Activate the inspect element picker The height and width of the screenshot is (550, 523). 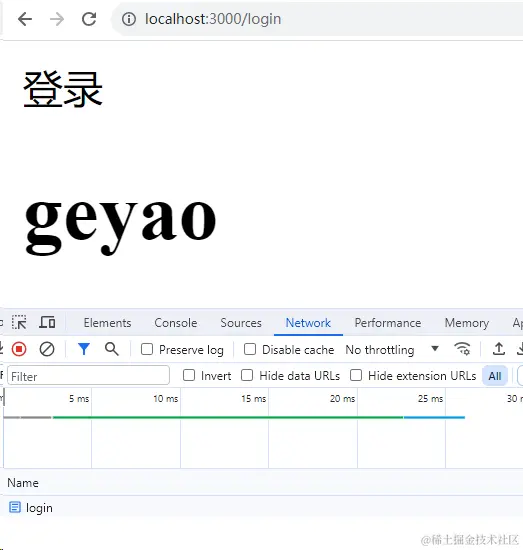click(19, 322)
